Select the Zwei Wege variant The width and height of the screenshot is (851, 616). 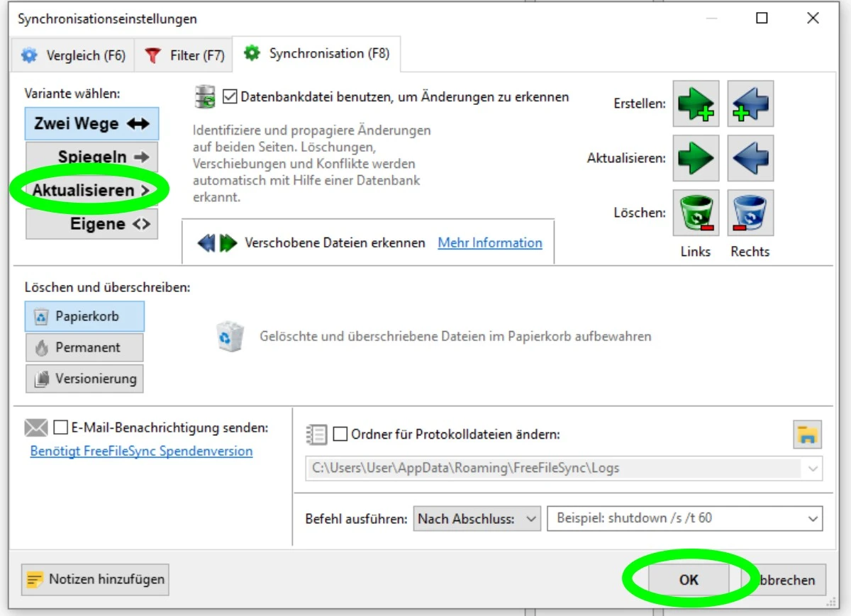[x=92, y=124]
